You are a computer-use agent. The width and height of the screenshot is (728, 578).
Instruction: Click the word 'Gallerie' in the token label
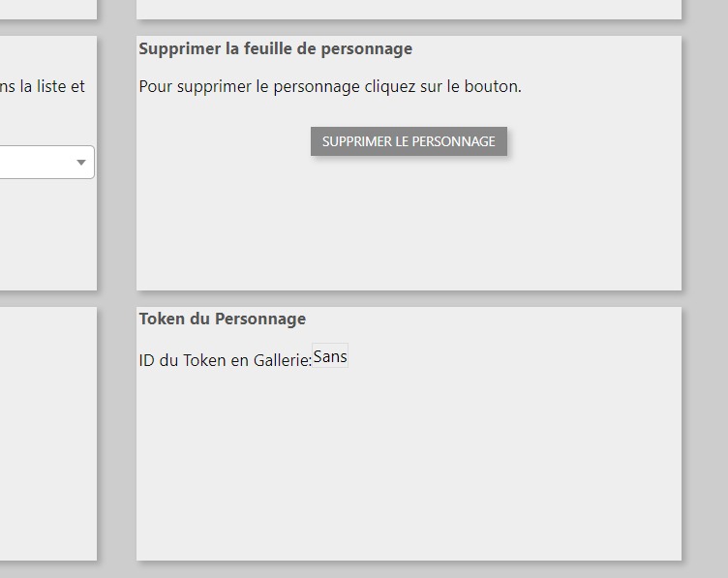(x=282, y=360)
